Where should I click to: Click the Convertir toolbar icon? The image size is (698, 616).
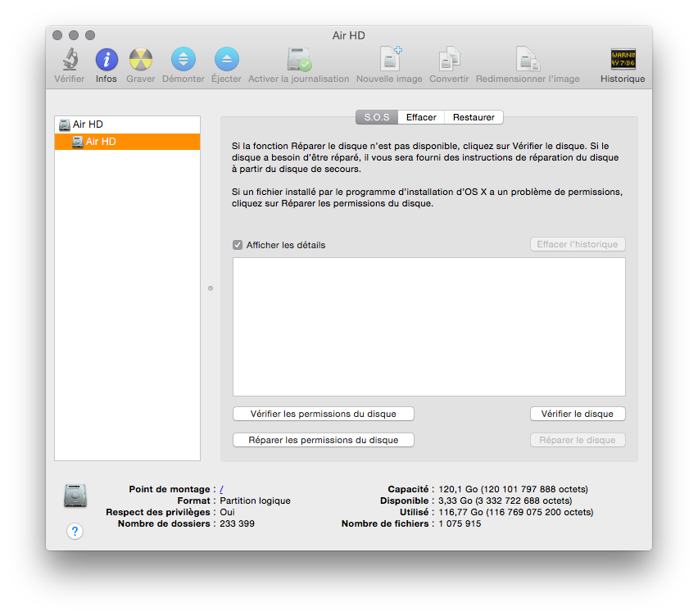coord(449,59)
